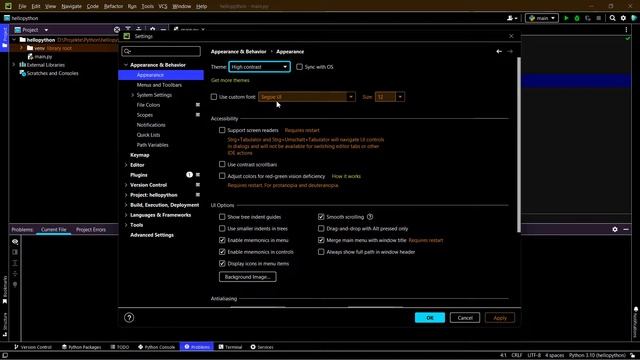Click Python 3.10 interpreter in status bar
The height and width of the screenshot is (360, 640).
tap(597, 355)
